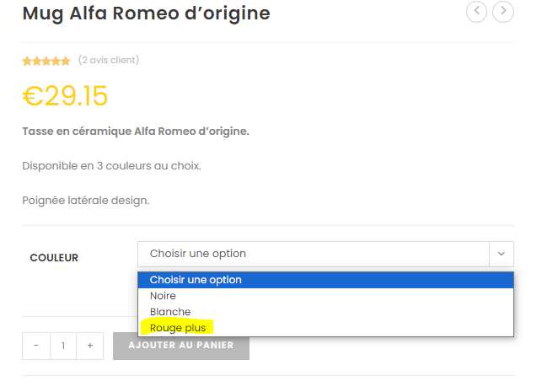The image size is (558, 392).
Task: Open the Couleur 'Choisir une option' select box
Action: [x=325, y=254]
